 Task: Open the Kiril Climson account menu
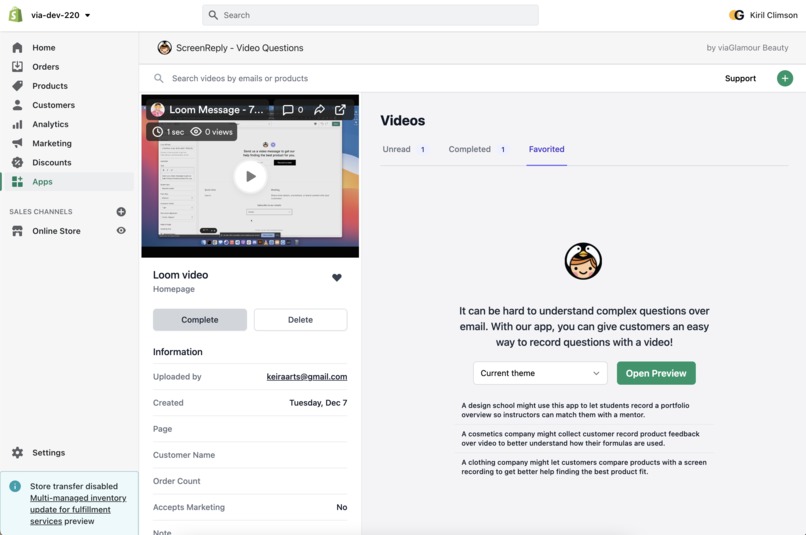coord(763,15)
